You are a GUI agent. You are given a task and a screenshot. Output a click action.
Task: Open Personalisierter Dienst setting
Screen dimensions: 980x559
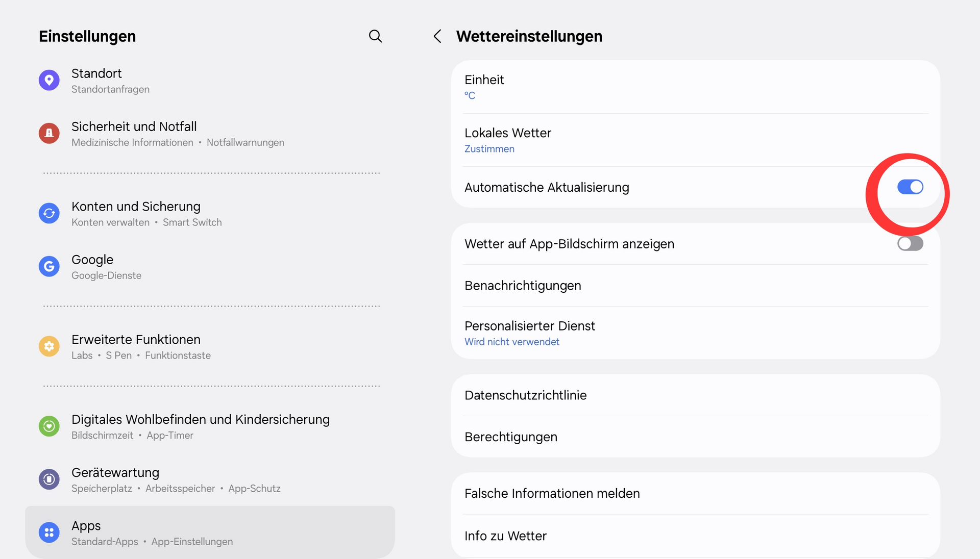click(x=695, y=333)
